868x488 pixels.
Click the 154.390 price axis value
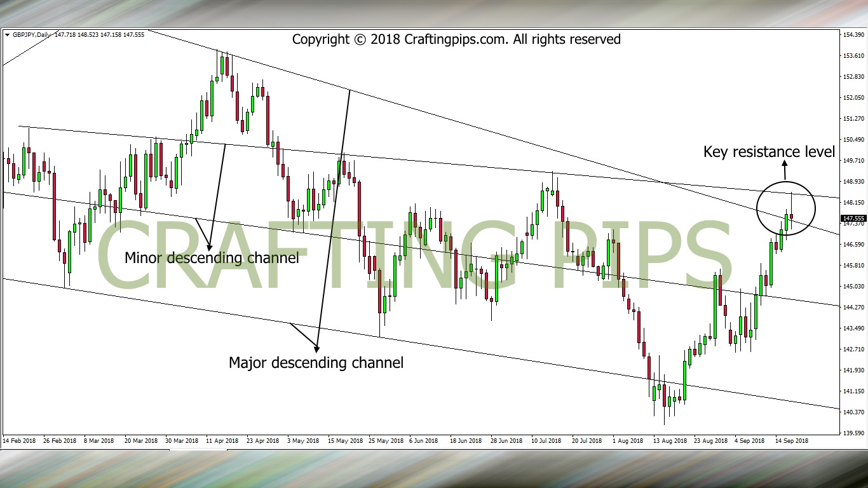pos(854,35)
